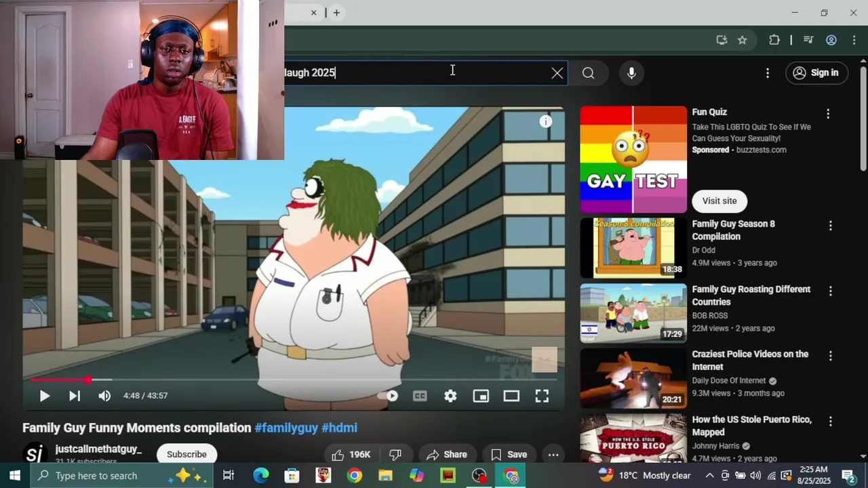
Task: Subscribe to justcallmethatguy_ channel
Action: tap(186, 454)
